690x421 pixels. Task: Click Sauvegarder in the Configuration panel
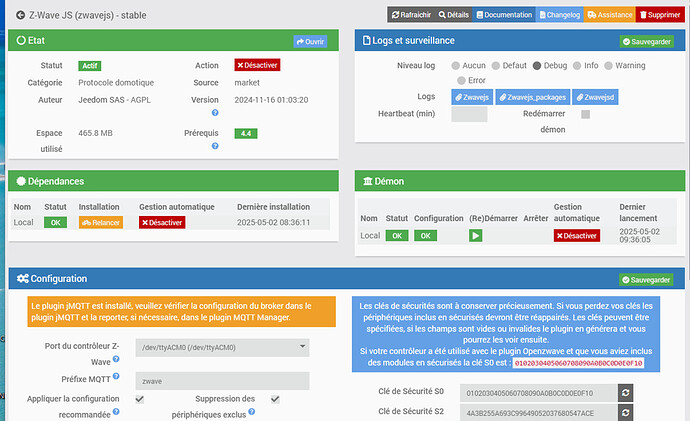[x=646, y=280]
